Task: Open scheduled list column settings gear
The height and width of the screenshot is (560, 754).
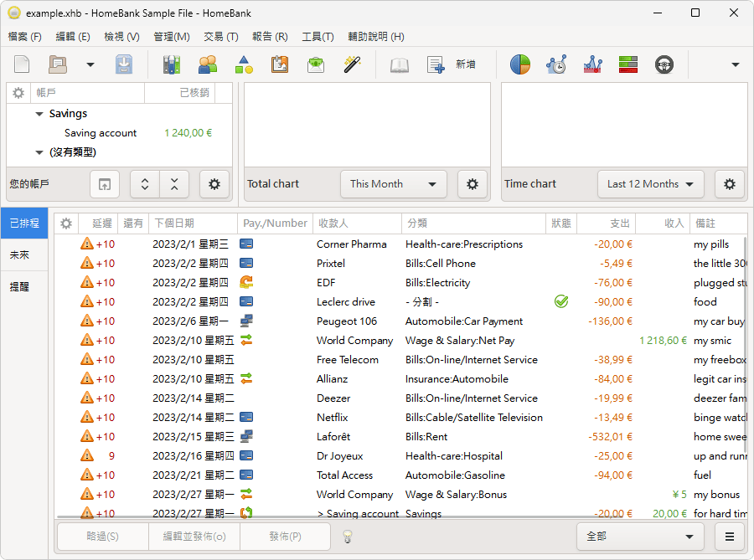Action: tap(66, 223)
